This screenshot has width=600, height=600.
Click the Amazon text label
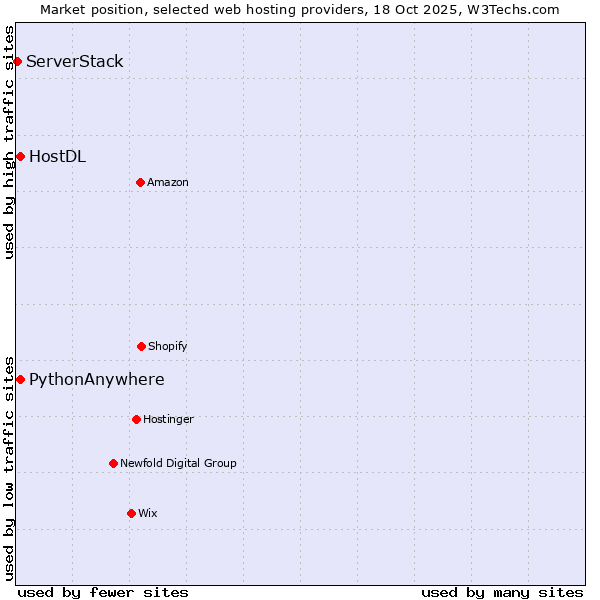(168, 183)
